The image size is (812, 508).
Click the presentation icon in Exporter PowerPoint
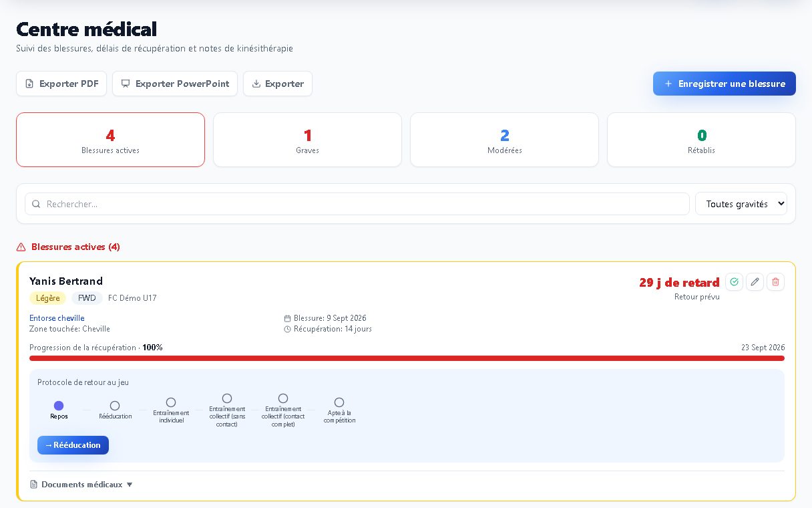[125, 84]
